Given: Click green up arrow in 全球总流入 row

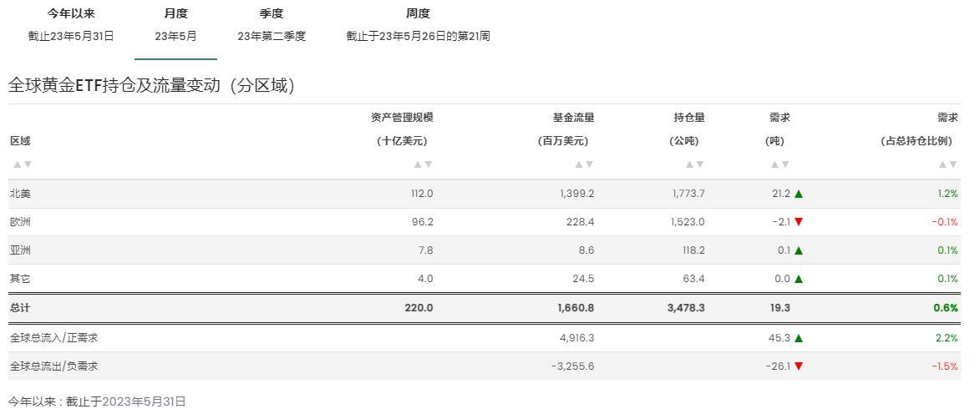Looking at the screenshot, I should [x=799, y=338].
